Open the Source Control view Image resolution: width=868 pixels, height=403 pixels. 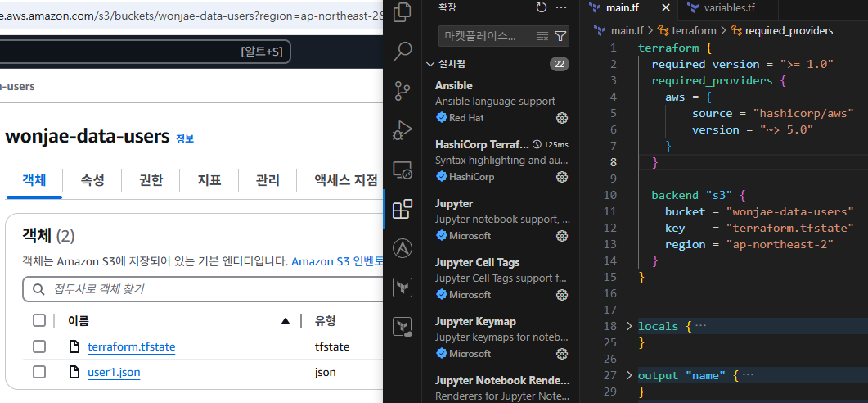402,90
